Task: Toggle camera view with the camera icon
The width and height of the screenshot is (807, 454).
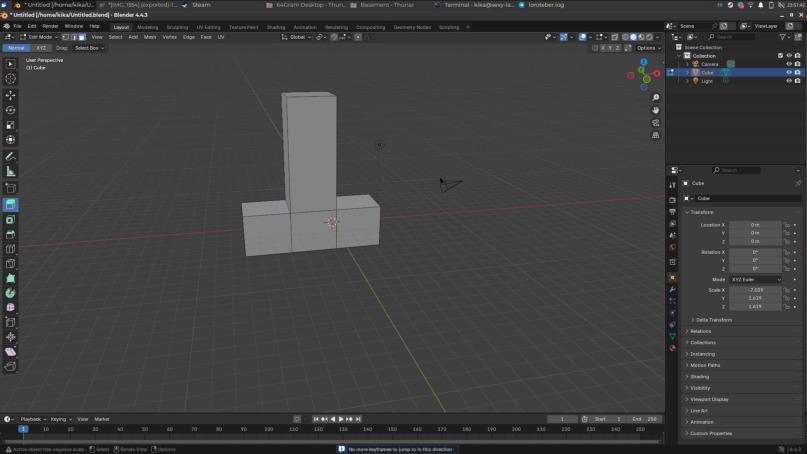Action: pyautogui.click(x=656, y=122)
